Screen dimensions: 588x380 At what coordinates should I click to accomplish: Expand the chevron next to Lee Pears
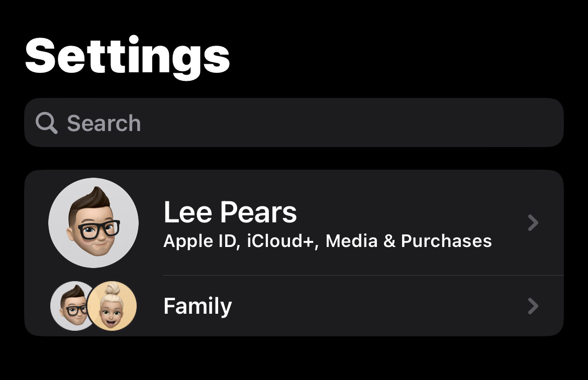tap(533, 223)
